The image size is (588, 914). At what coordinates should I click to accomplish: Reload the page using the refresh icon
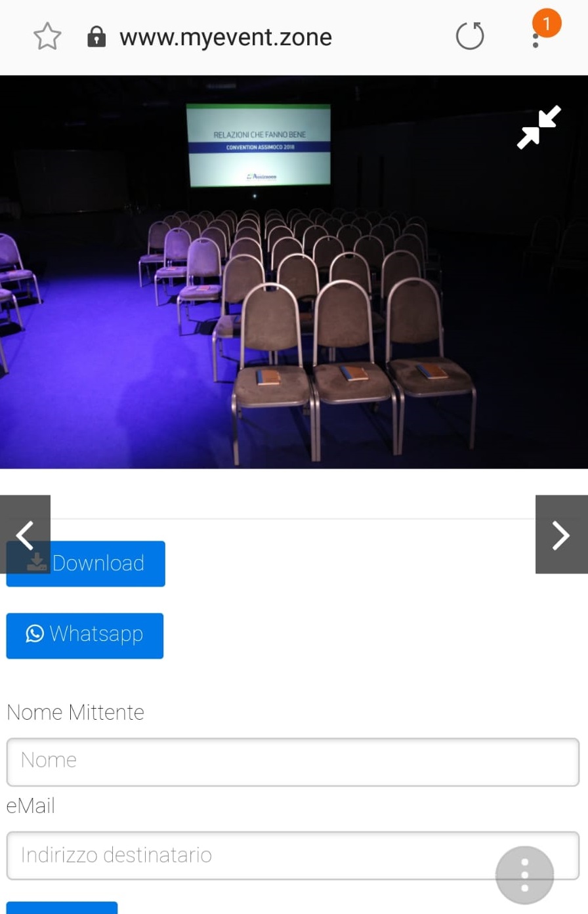pos(470,36)
